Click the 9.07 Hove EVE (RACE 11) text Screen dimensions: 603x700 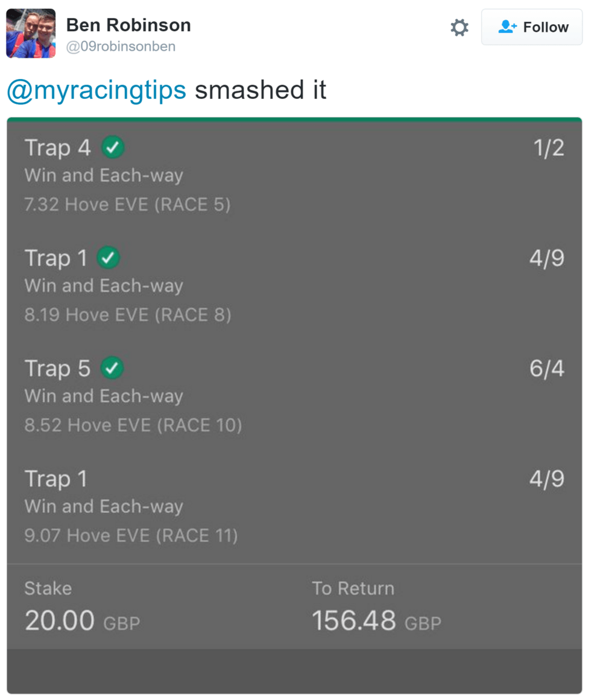[131, 536]
